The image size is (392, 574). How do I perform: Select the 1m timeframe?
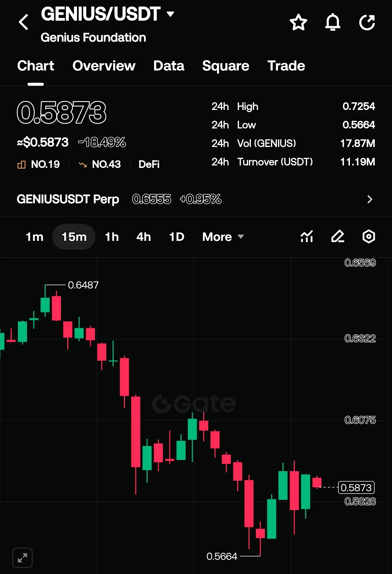tap(35, 237)
